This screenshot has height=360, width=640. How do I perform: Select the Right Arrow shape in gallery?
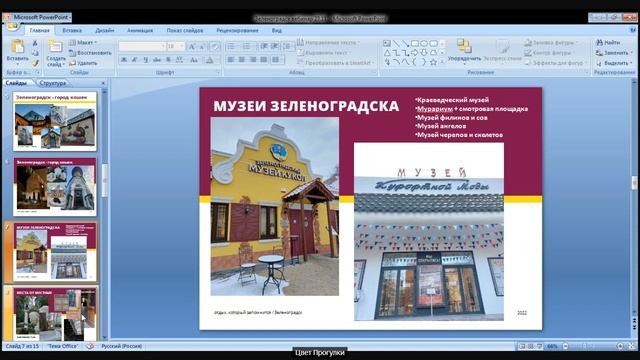[x=415, y=53]
